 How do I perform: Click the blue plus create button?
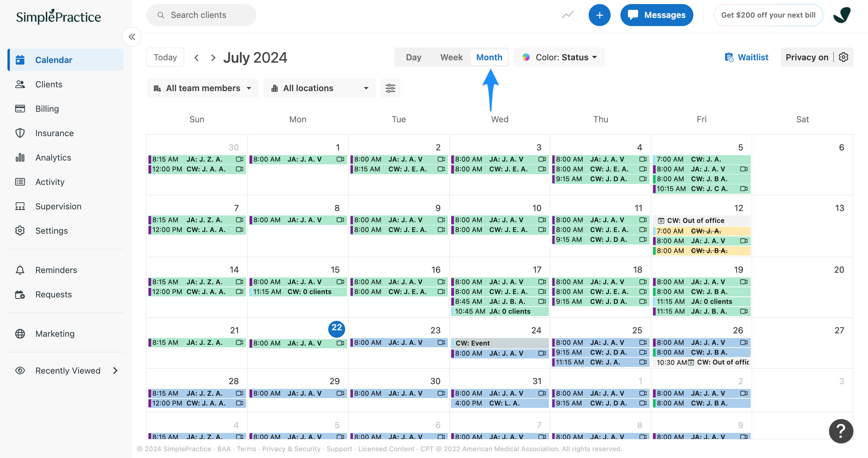[599, 15]
